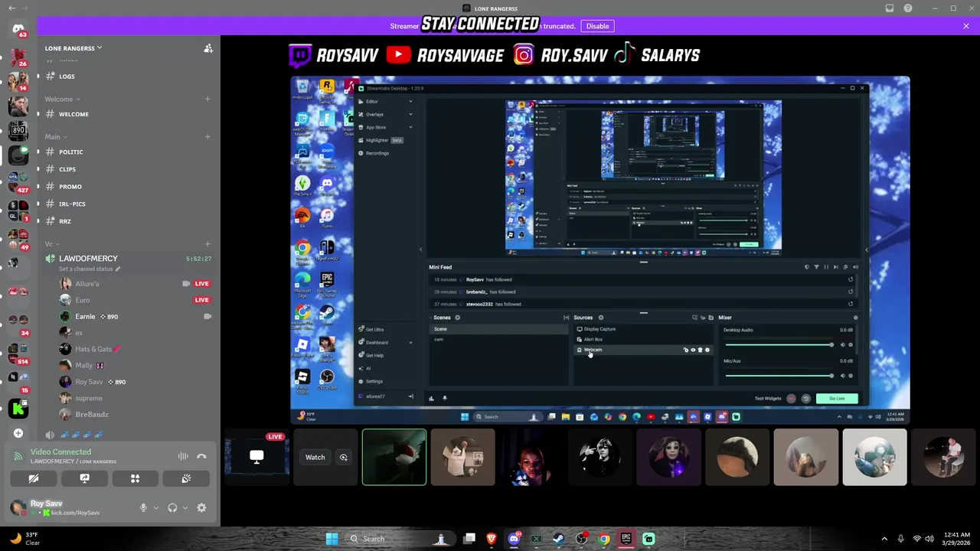The image size is (980, 551).
Task: Open the POLITIC text channel
Action: (127, 152)
